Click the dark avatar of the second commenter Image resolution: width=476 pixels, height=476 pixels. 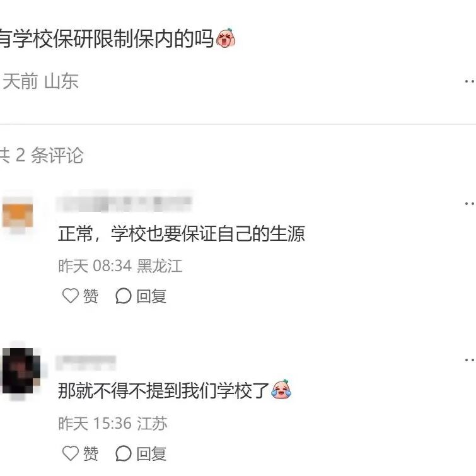(21, 371)
